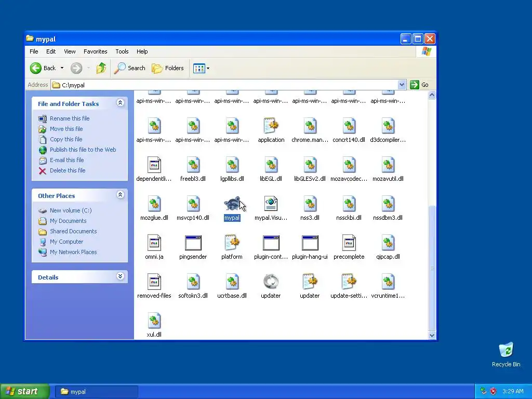
Task: Select the mypal application icon
Action: pyautogui.click(x=232, y=204)
